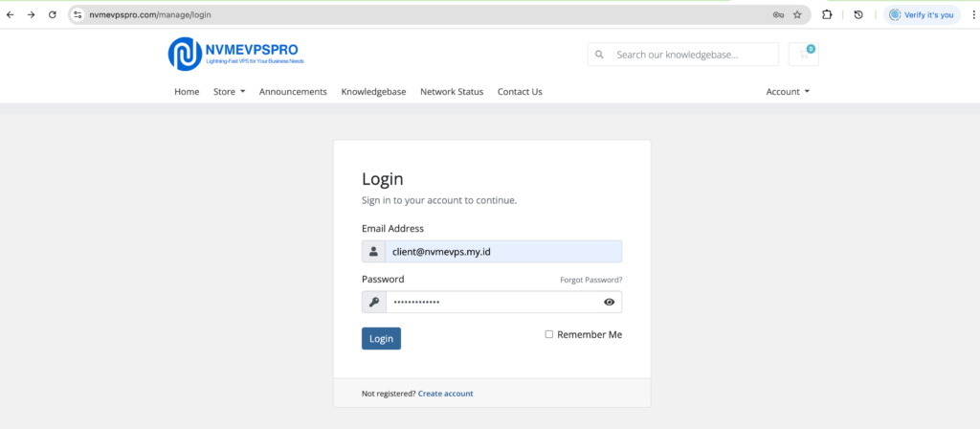Bookmark this page with star icon
The width and height of the screenshot is (980, 429).
(797, 15)
